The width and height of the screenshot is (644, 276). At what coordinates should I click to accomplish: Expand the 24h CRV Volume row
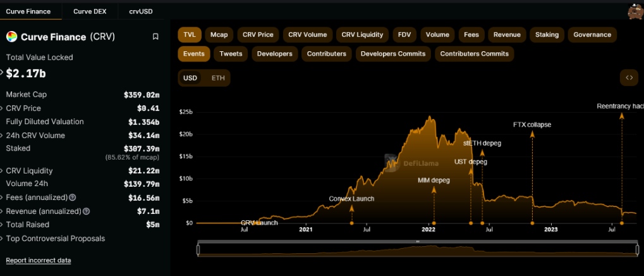point(2,135)
